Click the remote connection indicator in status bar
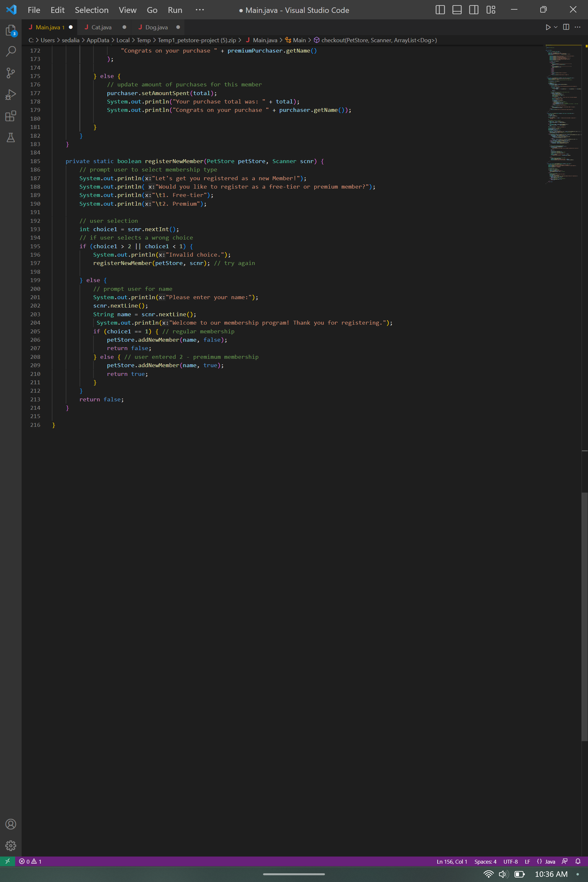The width and height of the screenshot is (588, 882). pyautogui.click(x=7, y=862)
